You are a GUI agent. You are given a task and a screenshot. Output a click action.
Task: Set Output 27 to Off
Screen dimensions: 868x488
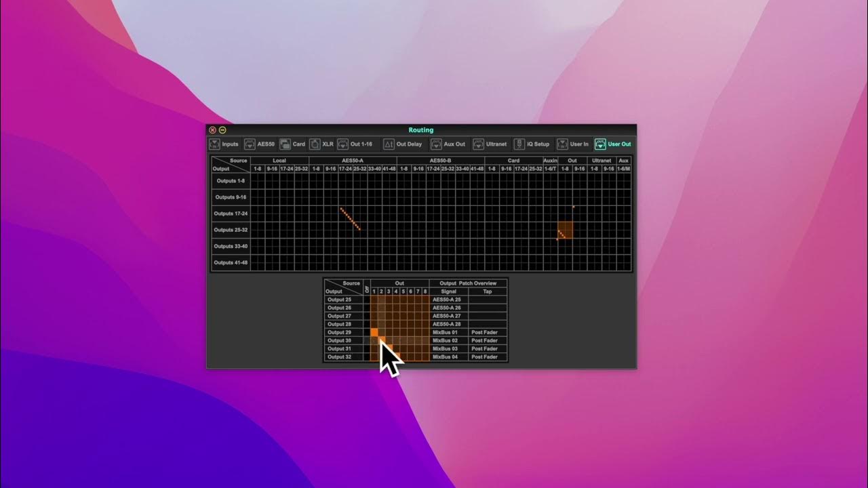pyautogui.click(x=366, y=316)
